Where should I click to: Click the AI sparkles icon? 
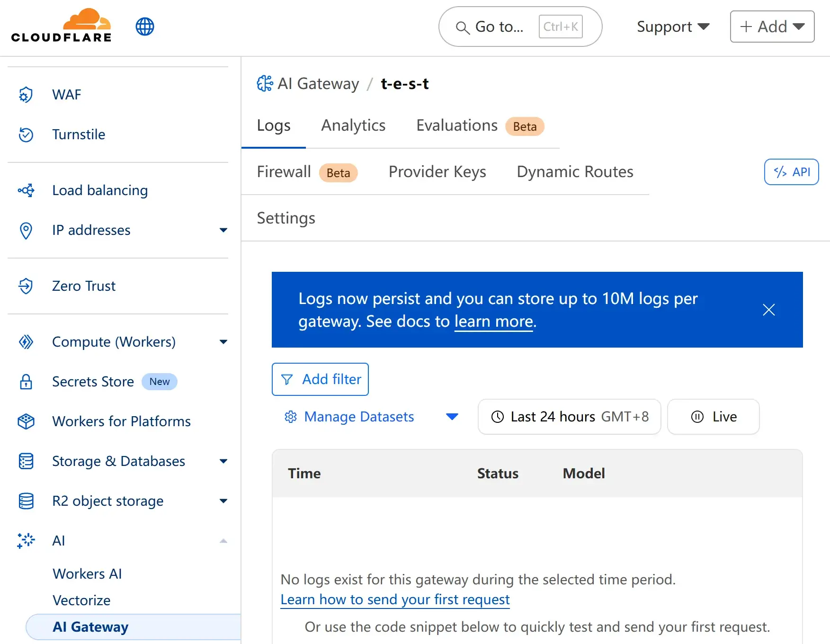coord(26,541)
